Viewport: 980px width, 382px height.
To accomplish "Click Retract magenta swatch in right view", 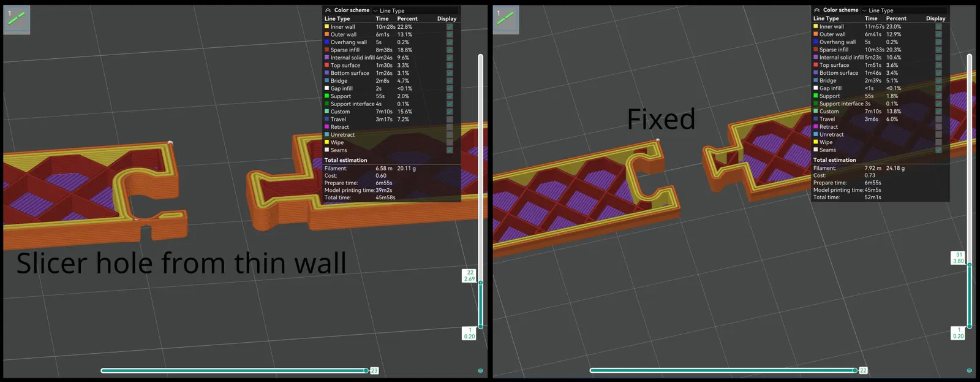I will pyautogui.click(x=815, y=126).
